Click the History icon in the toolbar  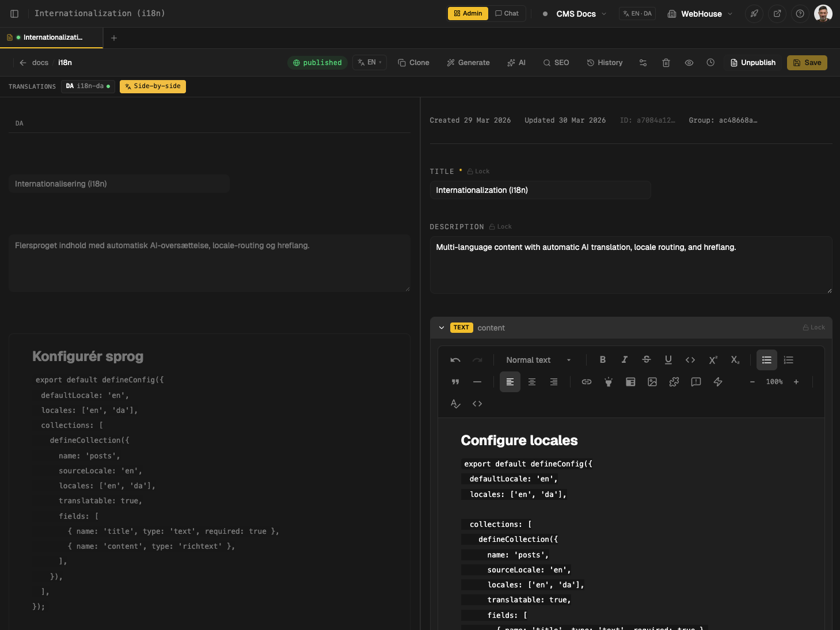[604, 62]
